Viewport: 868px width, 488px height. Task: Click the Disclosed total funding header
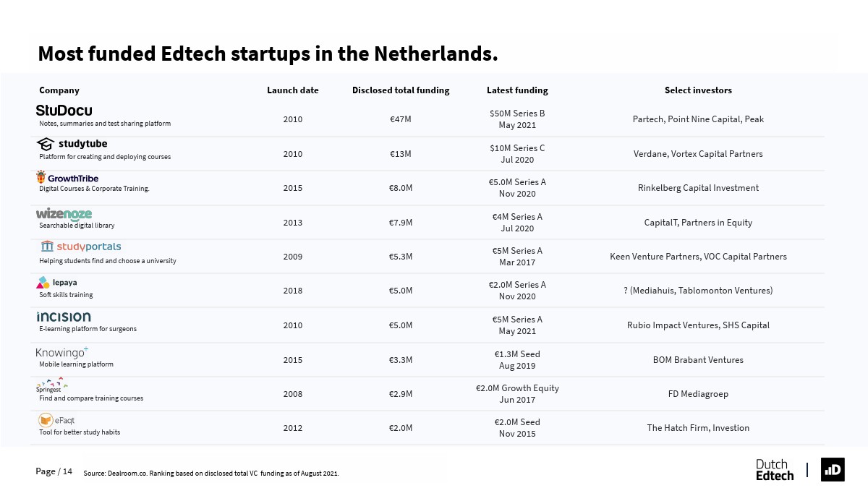(x=401, y=90)
